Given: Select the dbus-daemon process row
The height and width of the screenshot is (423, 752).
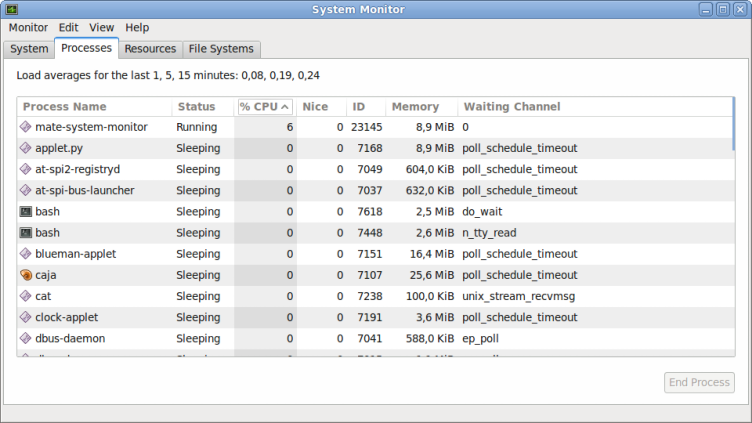Looking at the screenshot, I should pos(300,339).
